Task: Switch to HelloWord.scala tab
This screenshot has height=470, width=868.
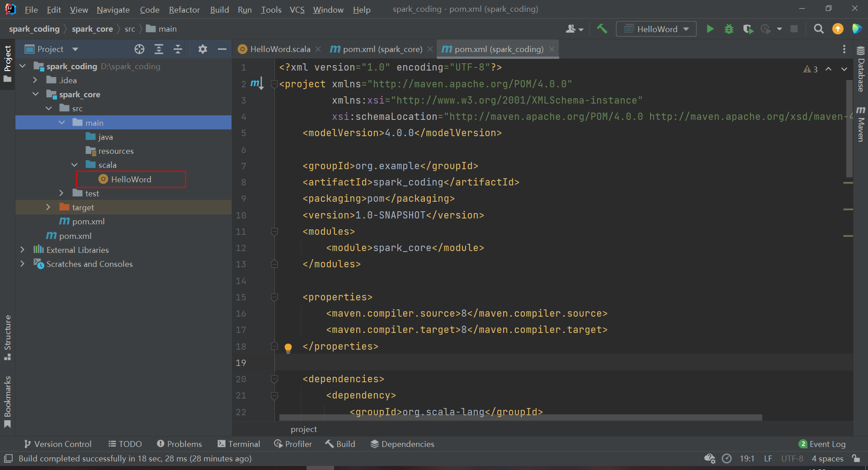Action: coord(280,49)
